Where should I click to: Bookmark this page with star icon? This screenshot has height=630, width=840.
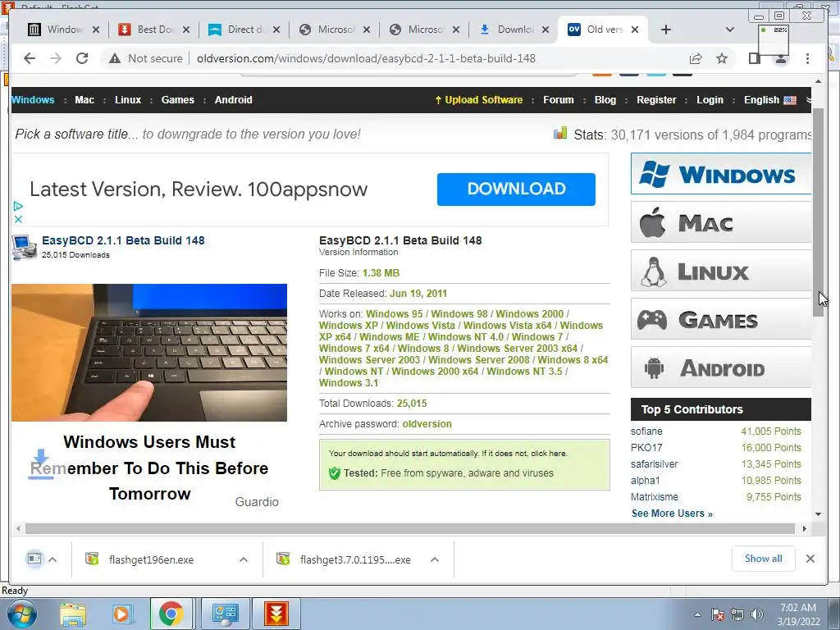(x=722, y=58)
